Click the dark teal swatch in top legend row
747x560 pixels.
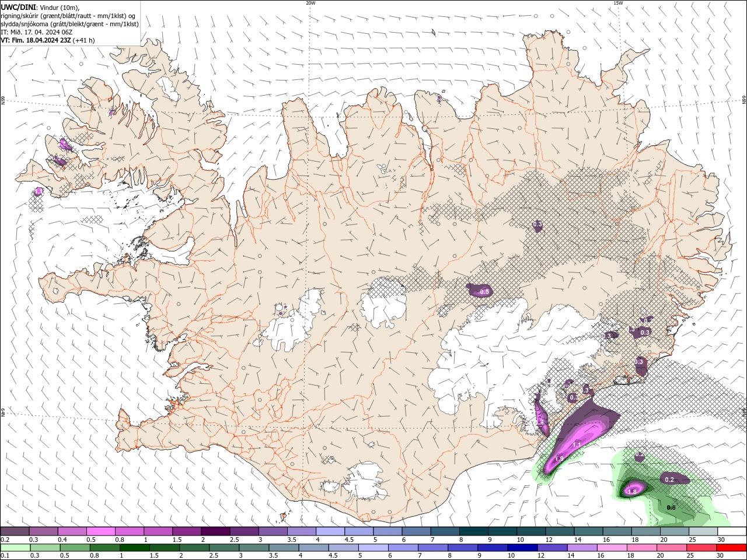[473, 531]
